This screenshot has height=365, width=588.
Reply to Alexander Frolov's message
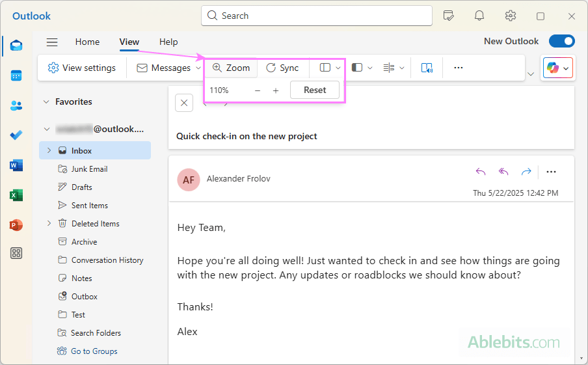pyautogui.click(x=481, y=172)
